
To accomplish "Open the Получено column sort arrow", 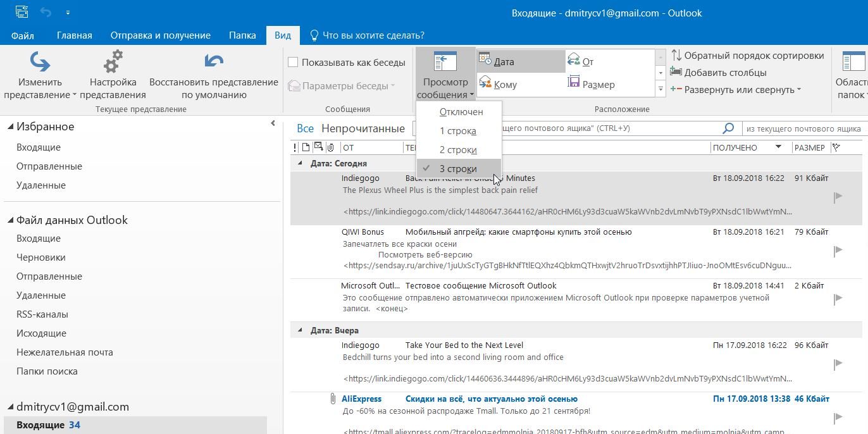I will point(778,147).
